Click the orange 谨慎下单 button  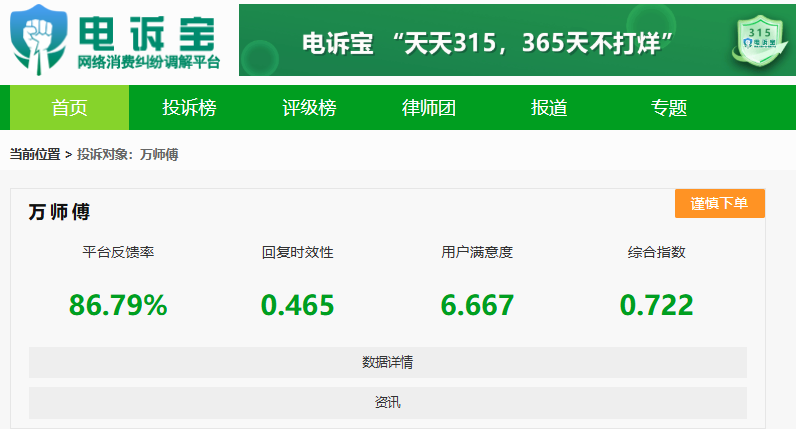[719, 204]
